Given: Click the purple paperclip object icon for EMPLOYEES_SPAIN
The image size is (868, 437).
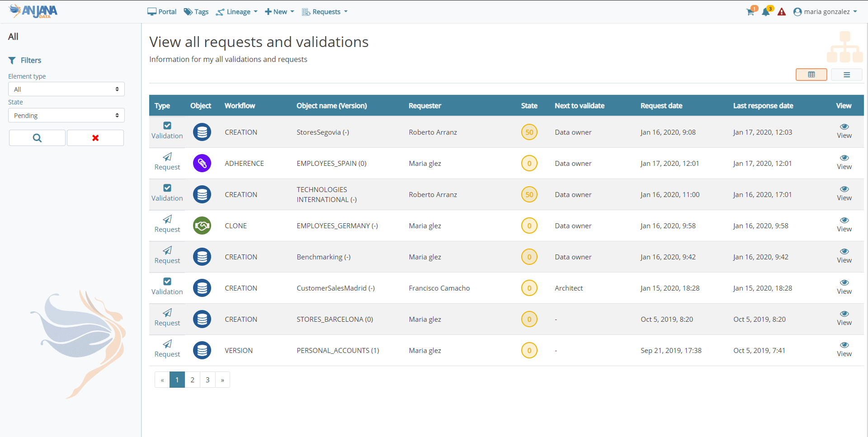Looking at the screenshot, I should (202, 163).
